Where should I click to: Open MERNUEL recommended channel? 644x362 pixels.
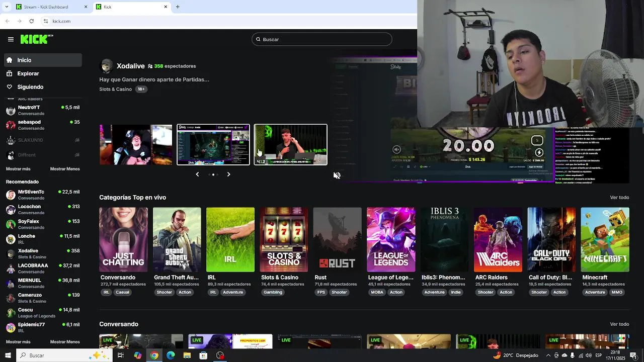pos(43,283)
